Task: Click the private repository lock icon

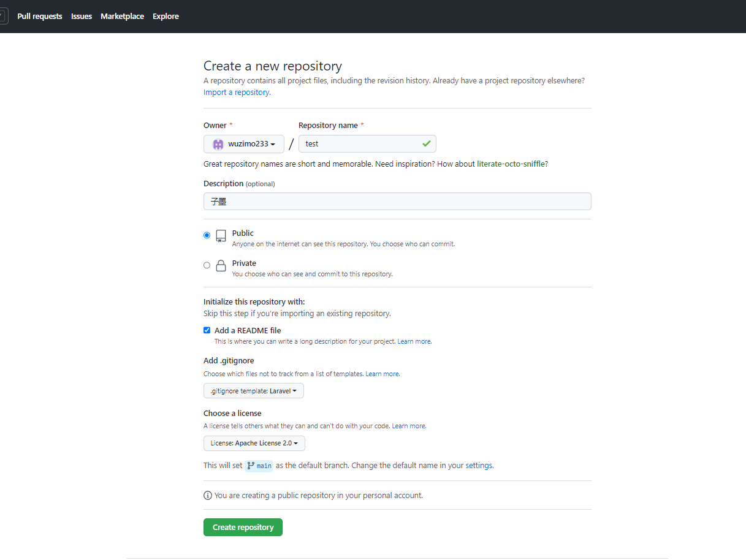Action: pos(221,266)
